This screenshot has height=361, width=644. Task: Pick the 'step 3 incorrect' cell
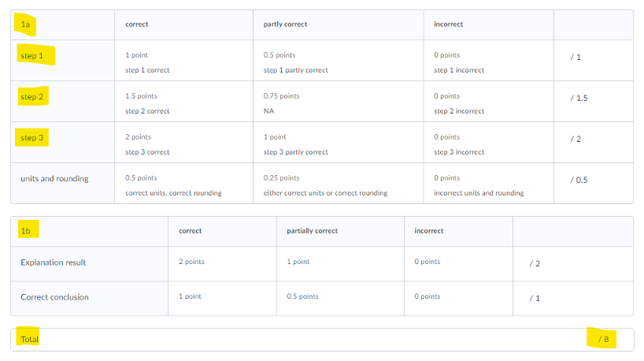tap(488, 143)
